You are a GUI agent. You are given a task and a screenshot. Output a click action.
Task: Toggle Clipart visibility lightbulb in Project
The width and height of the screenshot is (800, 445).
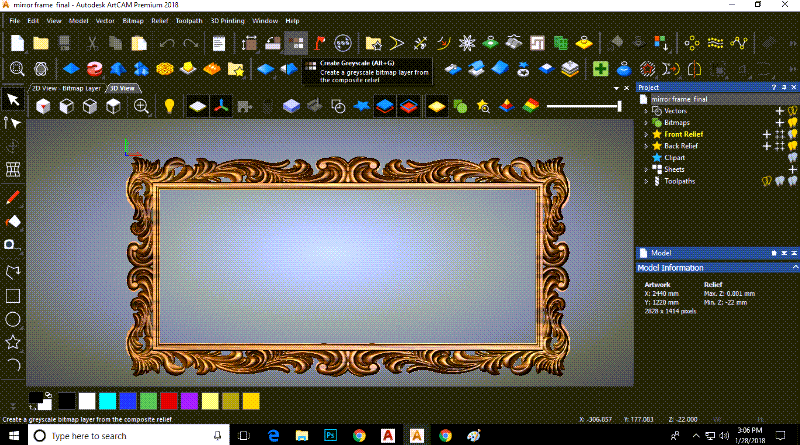791,158
